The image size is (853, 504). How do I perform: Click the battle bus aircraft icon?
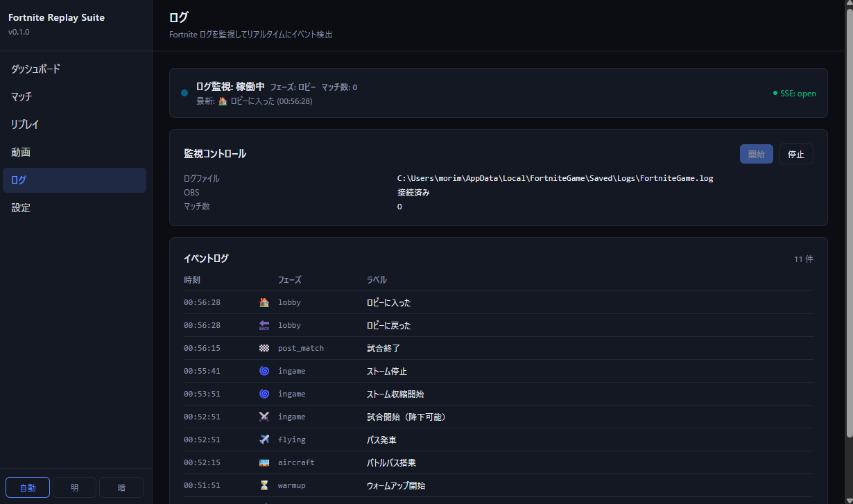tap(264, 462)
